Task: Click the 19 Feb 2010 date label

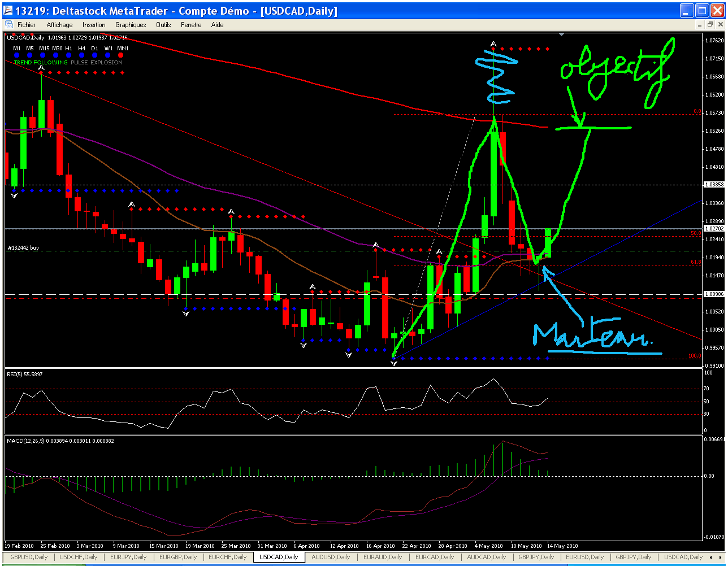Action: [x=19, y=546]
